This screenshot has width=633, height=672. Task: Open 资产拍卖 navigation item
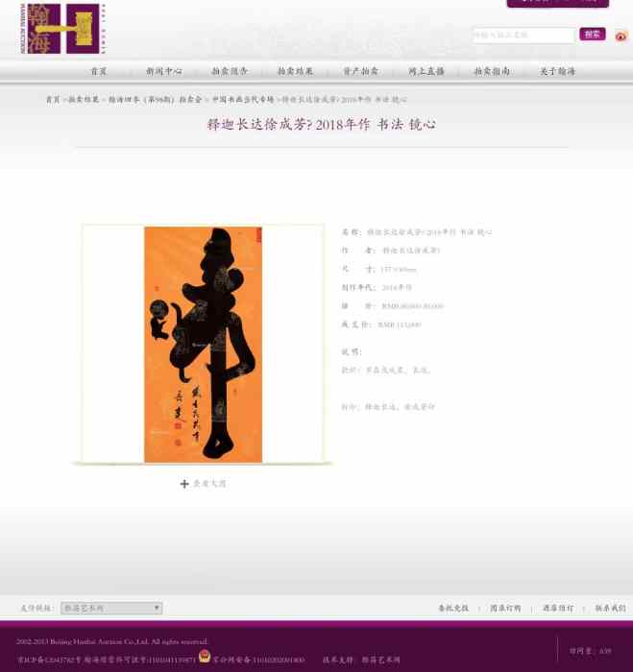[x=360, y=71]
